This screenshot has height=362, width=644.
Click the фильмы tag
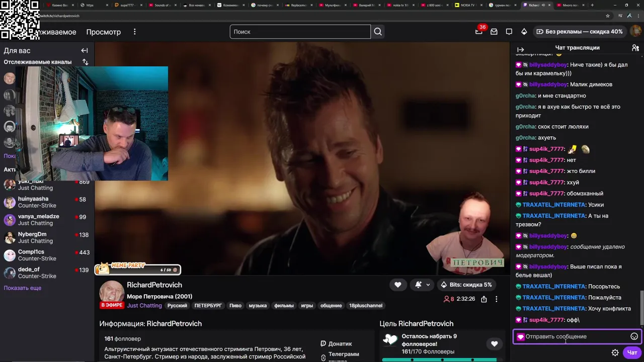(x=284, y=306)
